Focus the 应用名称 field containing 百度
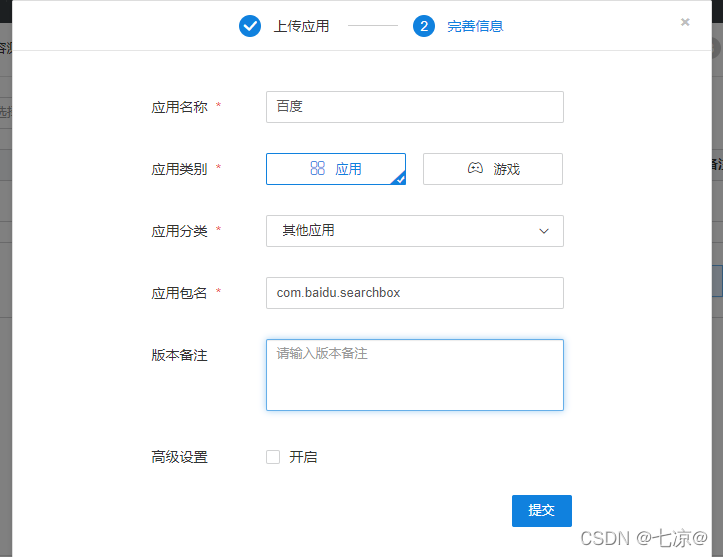This screenshot has width=723, height=557. coord(415,107)
